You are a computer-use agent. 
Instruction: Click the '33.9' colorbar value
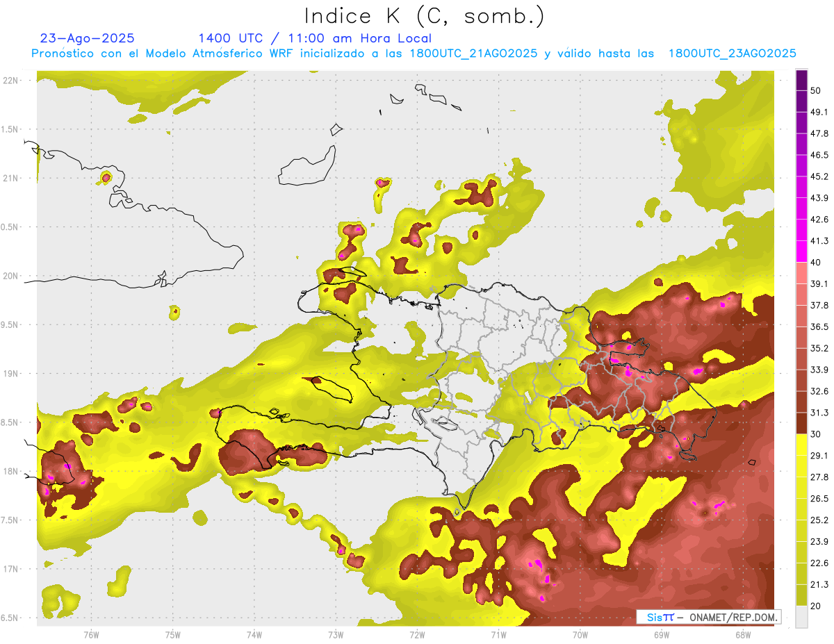click(x=819, y=370)
